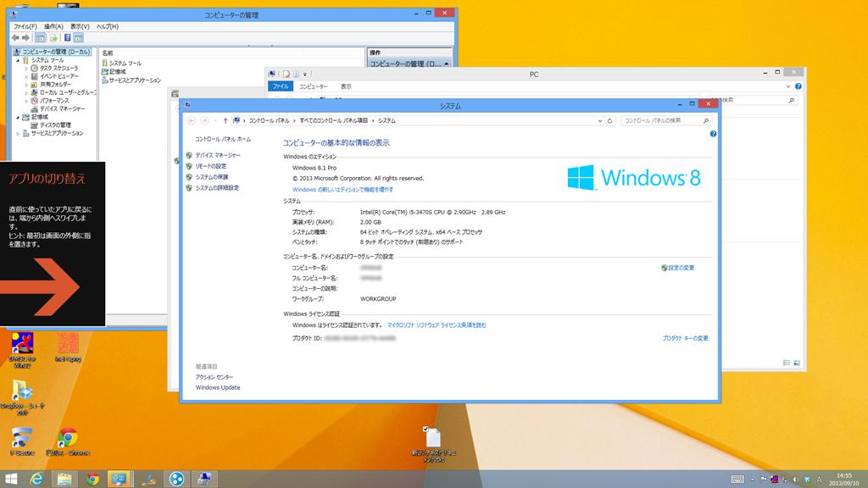Image resolution: width=868 pixels, height=488 pixels.
Task: Click the refresh button beside System address bar
Action: [610, 120]
